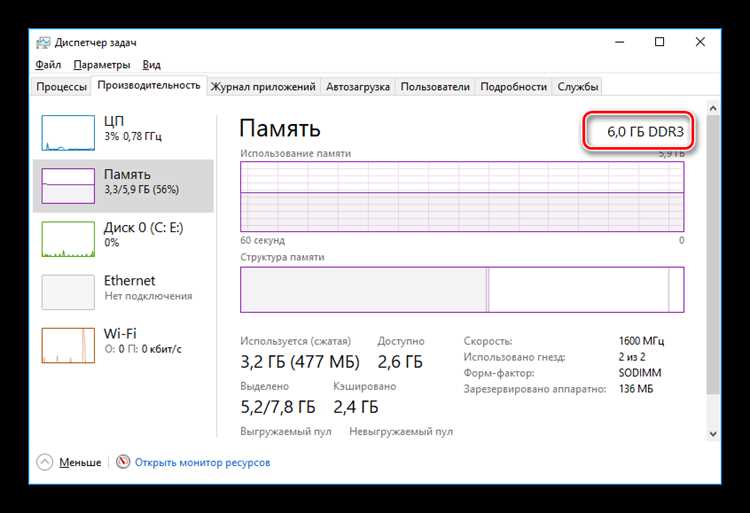
Task: Click the Зарезервировано аппаратно label
Action: click(535, 389)
